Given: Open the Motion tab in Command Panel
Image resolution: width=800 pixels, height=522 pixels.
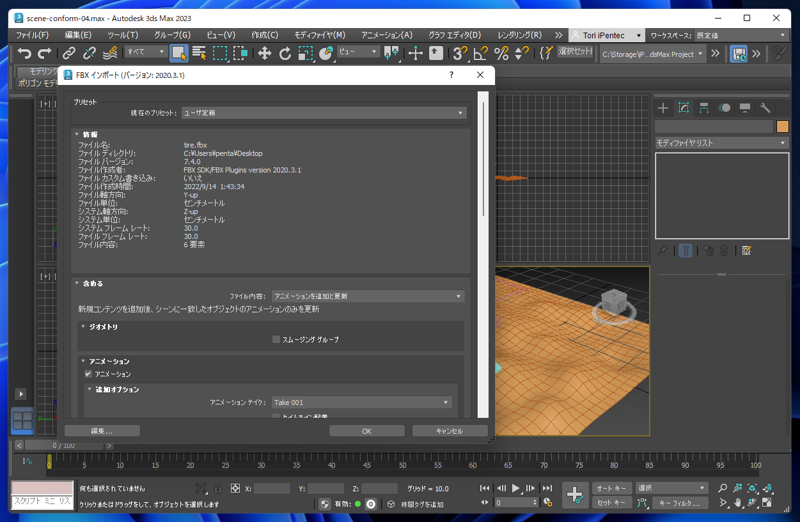Looking at the screenshot, I should [x=724, y=108].
